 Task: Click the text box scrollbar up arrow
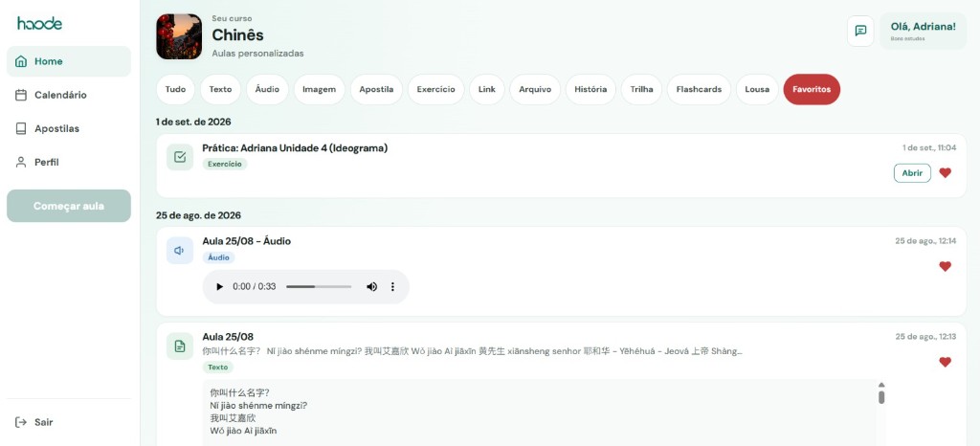pyautogui.click(x=881, y=385)
